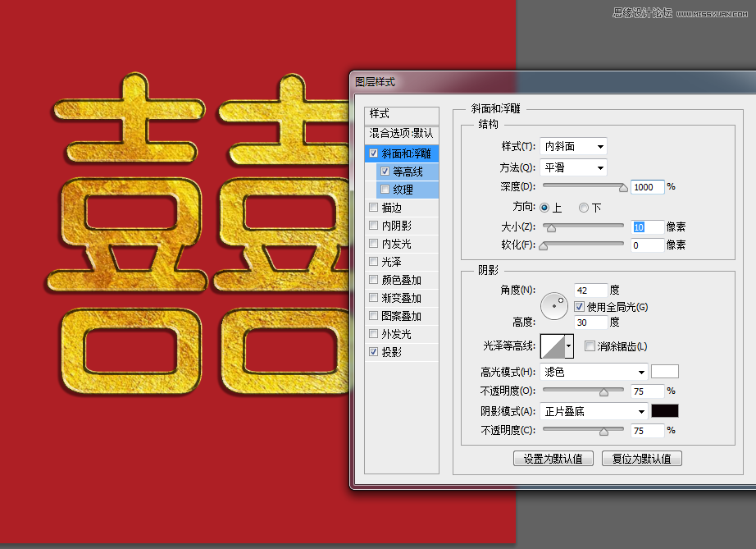Expand the gloss contour picker arrow

569,346
